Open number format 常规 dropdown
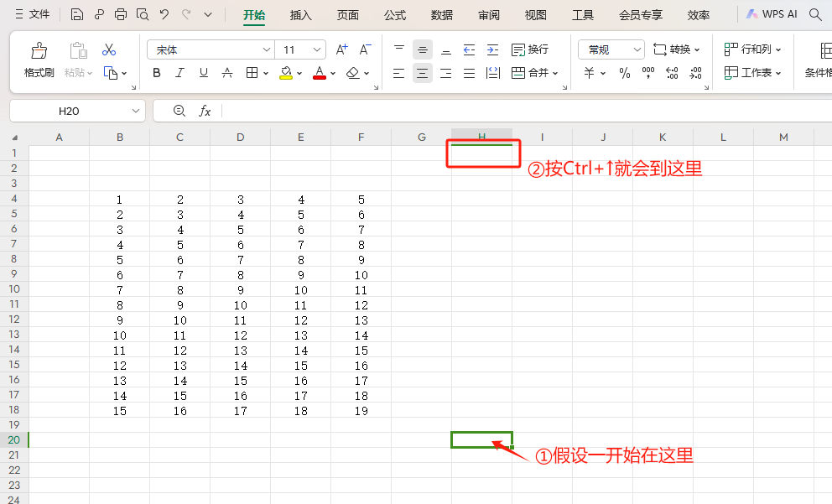The width and height of the screenshot is (832, 504). point(637,49)
